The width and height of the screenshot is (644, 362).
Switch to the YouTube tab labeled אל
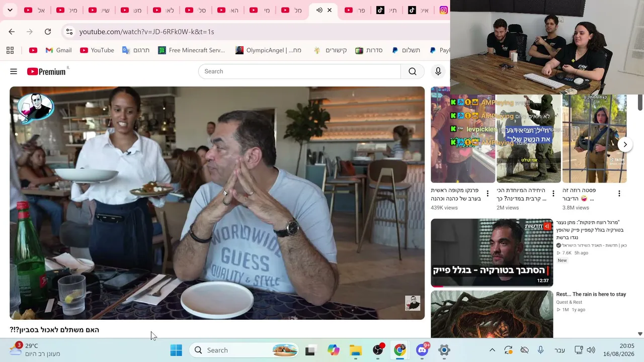(34, 10)
